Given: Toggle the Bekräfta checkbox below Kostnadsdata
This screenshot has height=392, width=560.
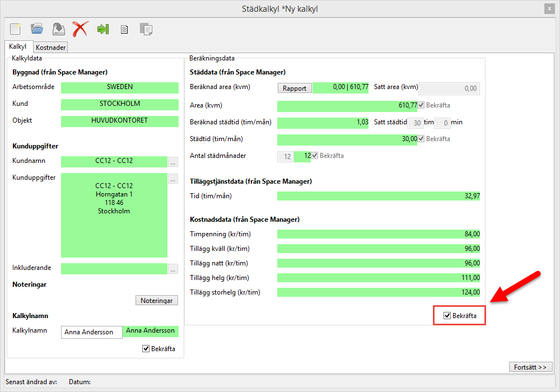Looking at the screenshot, I should [447, 316].
